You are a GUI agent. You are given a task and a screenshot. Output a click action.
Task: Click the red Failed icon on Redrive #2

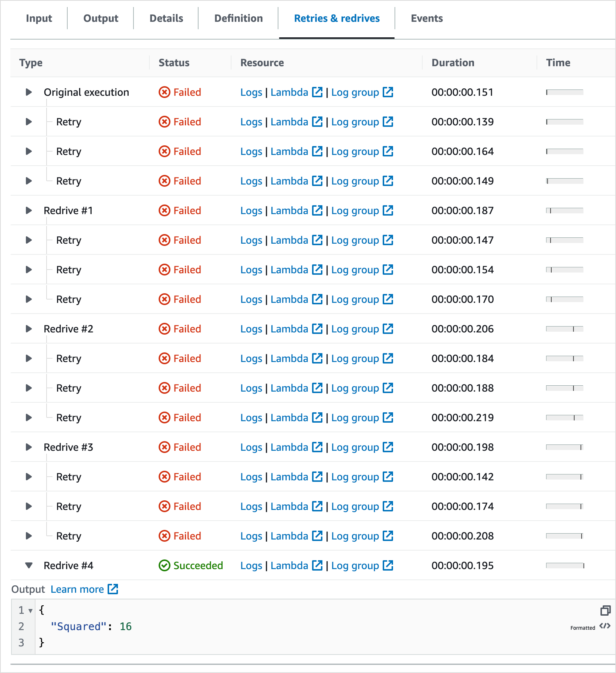click(x=164, y=329)
